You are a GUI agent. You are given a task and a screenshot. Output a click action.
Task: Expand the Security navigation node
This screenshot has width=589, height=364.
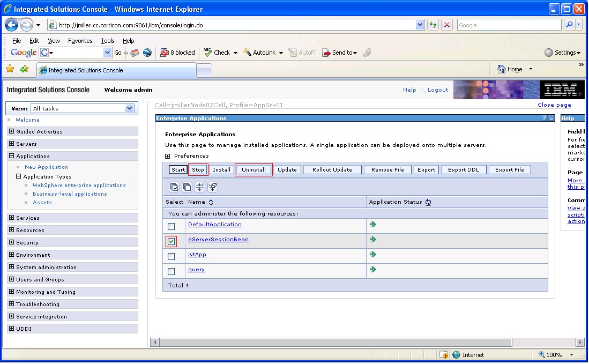[12, 243]
